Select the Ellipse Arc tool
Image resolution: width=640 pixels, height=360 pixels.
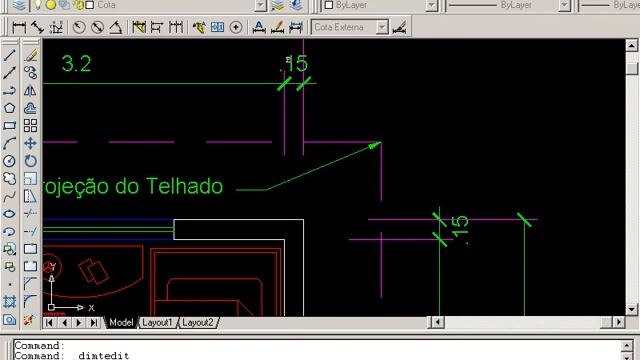pos(9,231)
